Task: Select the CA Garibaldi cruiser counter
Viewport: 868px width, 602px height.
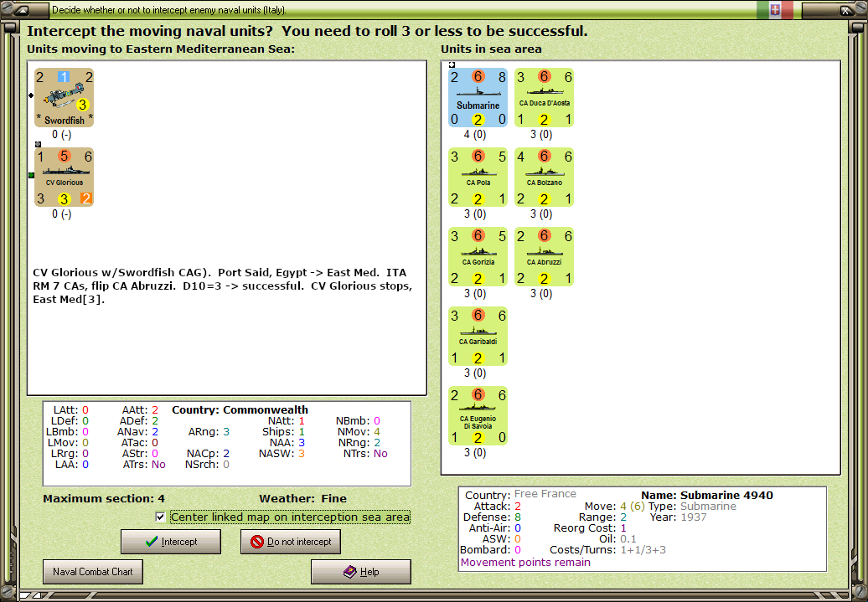Action: (x=478, y=337)
